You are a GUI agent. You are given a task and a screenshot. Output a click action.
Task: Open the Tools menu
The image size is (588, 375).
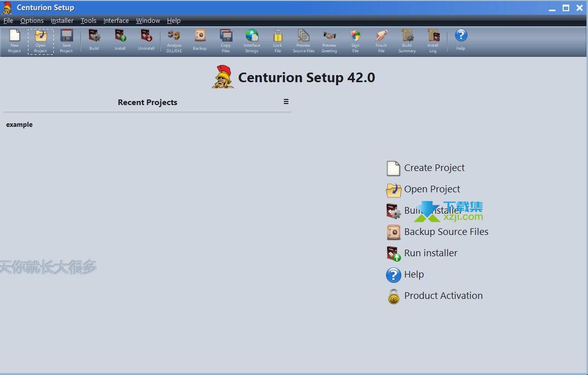[x=88, y=21]
